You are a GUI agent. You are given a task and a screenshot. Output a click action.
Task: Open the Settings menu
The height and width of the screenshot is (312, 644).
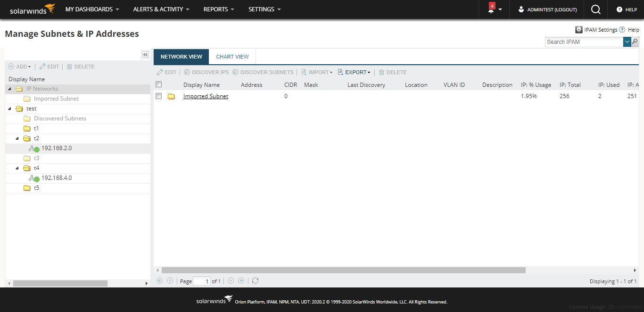tap(264, 9)
